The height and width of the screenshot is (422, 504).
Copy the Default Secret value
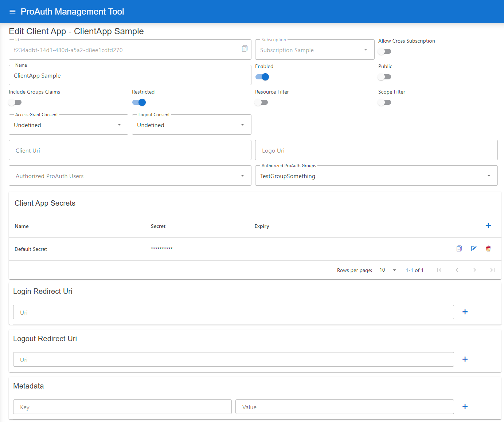pyautogui.click(x=459, y=249)
